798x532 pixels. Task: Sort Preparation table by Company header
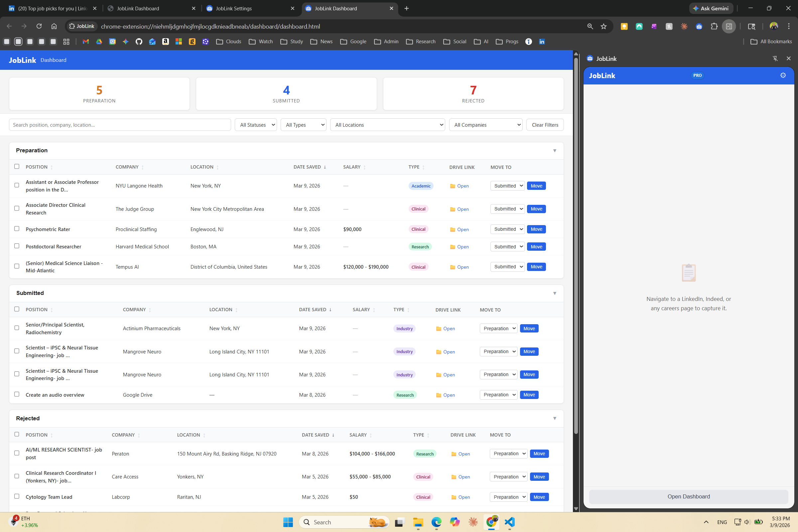pyautogui.click(x=129, y=167)
